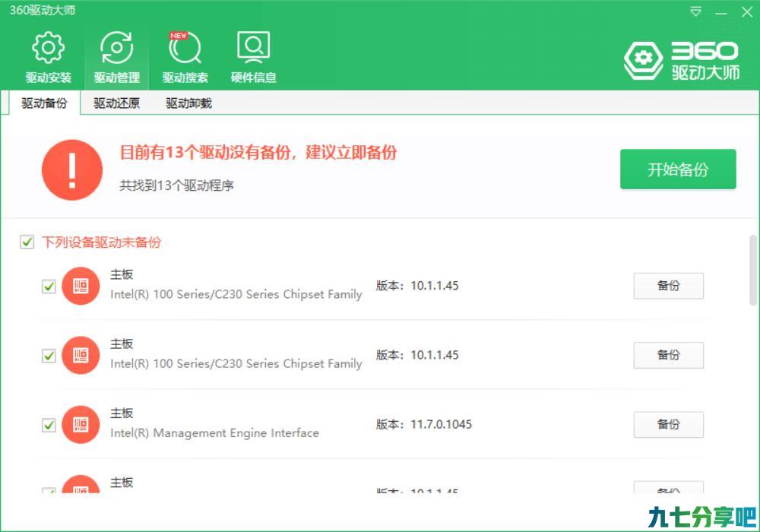The image size is (760, 532).
Task: Click the second Intel 100 Series motherboard icon
Action: pyautogui.click(x=81, y=355)
